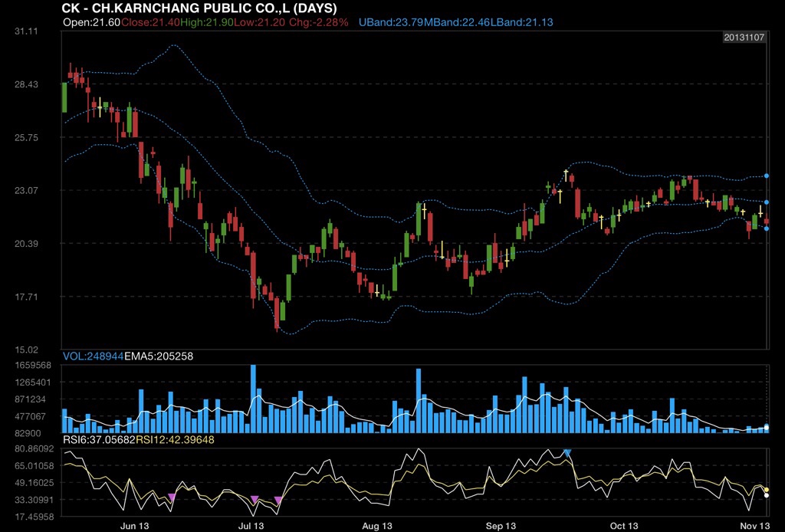
Task: Click the VOL:248944 label
Action: (x=93, y=356)
